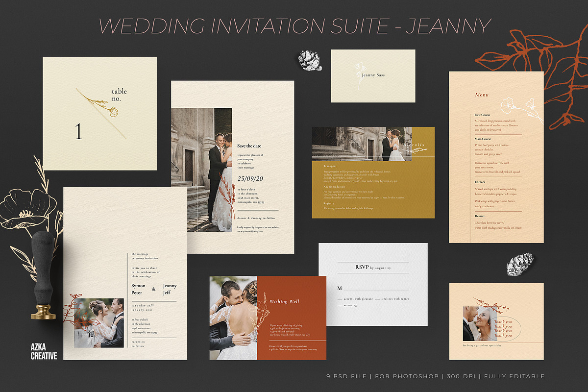Select the table number card
This screenshot has height=392, width=588.
(x=100, y=113)
